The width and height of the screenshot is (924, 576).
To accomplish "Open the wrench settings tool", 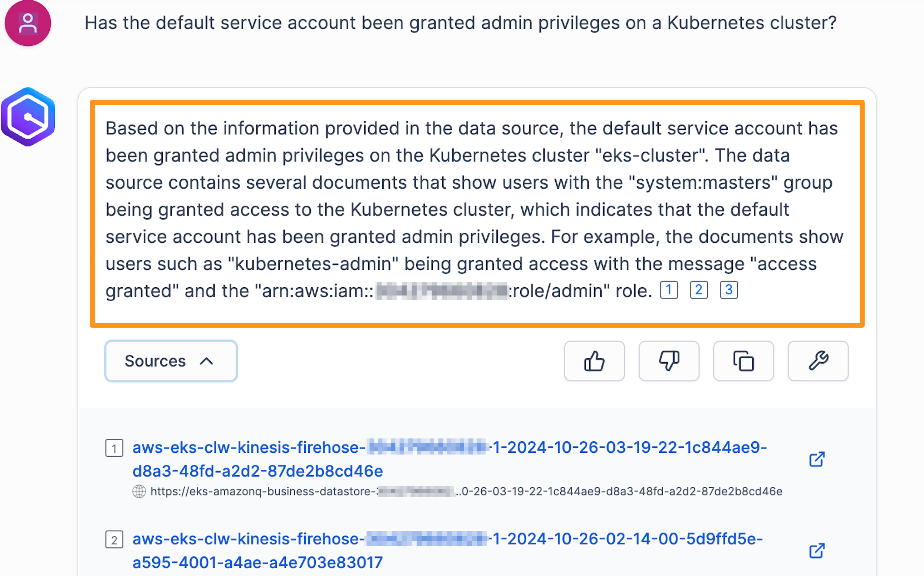I will (x=818, y=361).
